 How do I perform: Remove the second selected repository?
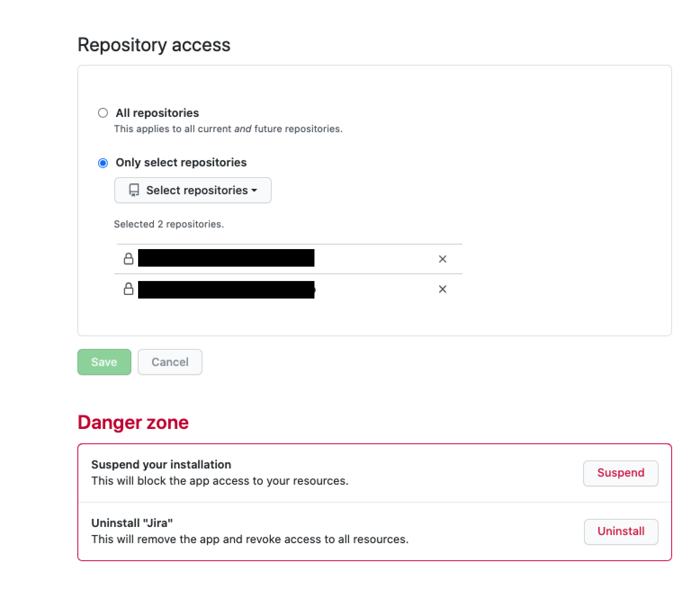click(443, 289)
